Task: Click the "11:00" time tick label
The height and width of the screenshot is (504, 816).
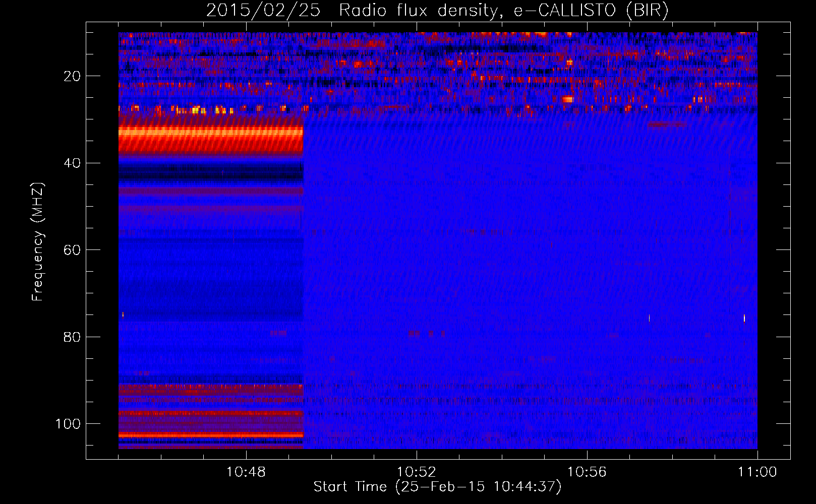Action: (757, 472)
